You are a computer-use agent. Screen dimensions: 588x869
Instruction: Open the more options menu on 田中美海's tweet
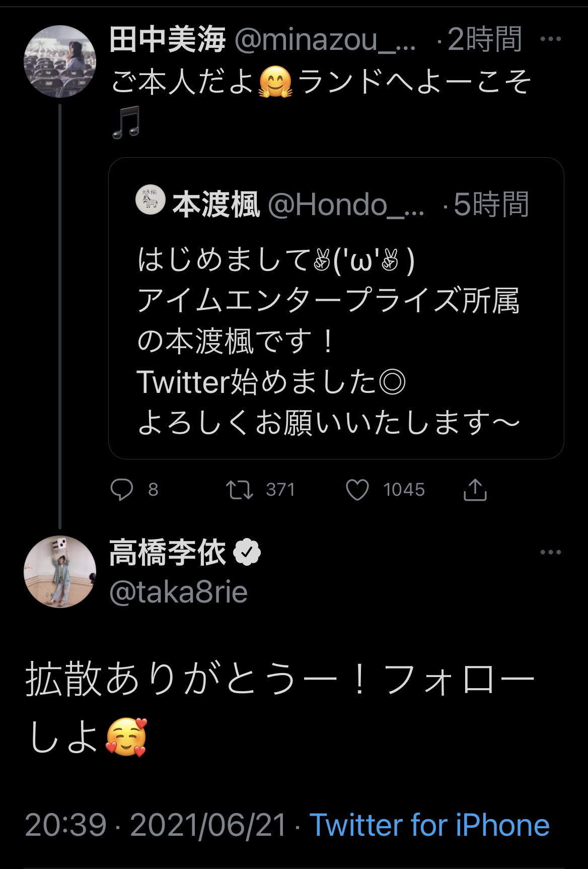(550, 39)
